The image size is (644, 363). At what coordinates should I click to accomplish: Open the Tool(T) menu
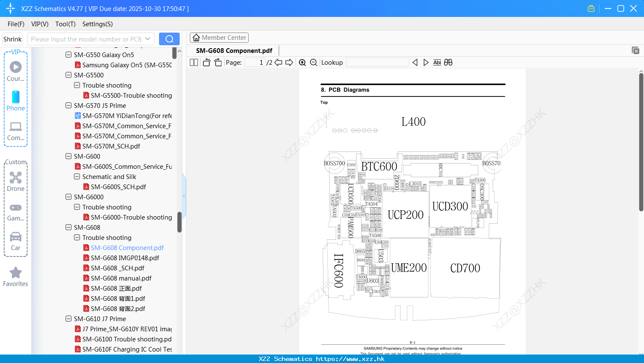[66, 24]
